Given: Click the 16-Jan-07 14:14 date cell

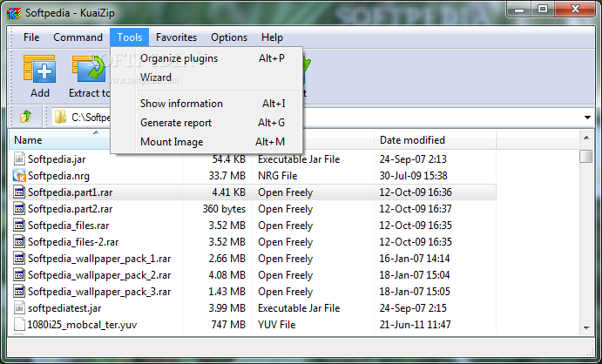Looking at the screenshot, I should (x=415, y=259).
